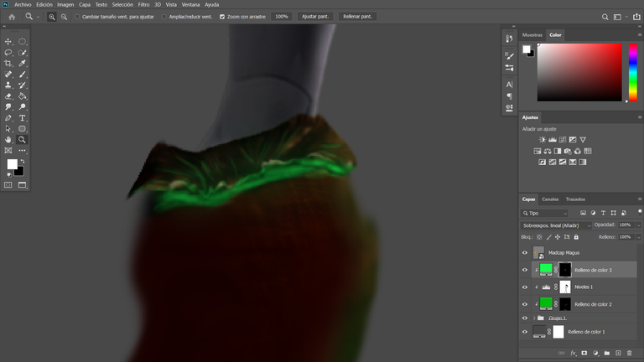Switch to the Canales tab

click(x=550, y=199)
